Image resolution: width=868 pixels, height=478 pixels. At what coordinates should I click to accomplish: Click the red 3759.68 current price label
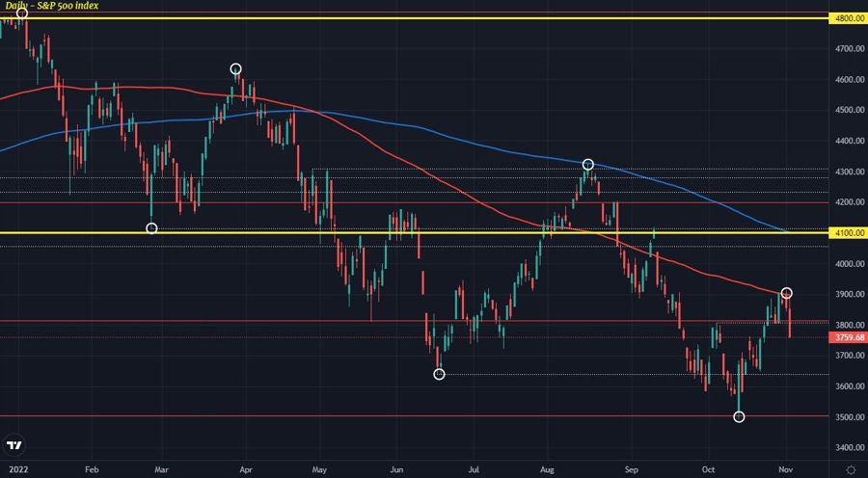point(847,337)
